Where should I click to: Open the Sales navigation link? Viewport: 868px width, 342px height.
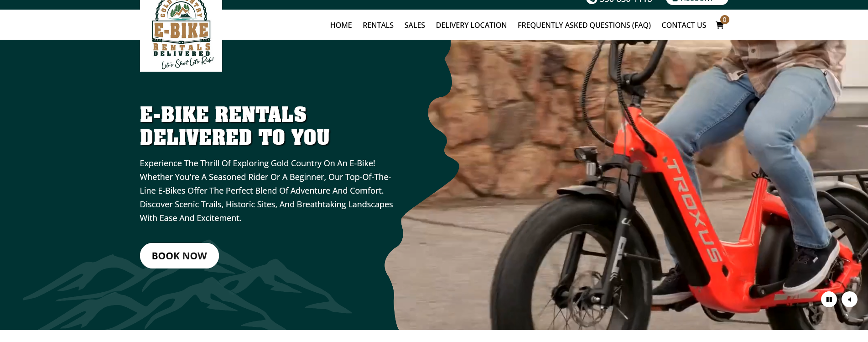click(415, 25)
